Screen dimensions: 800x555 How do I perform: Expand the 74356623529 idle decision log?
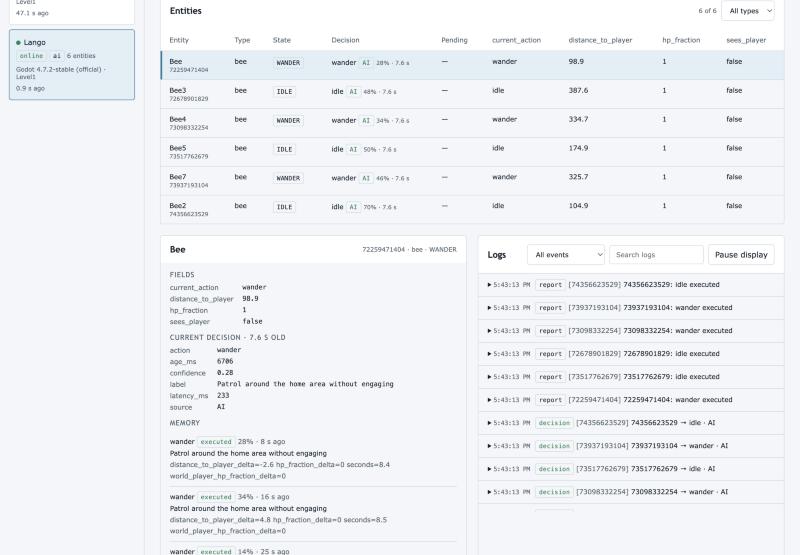pyautogui.click(x=631, y=422)
